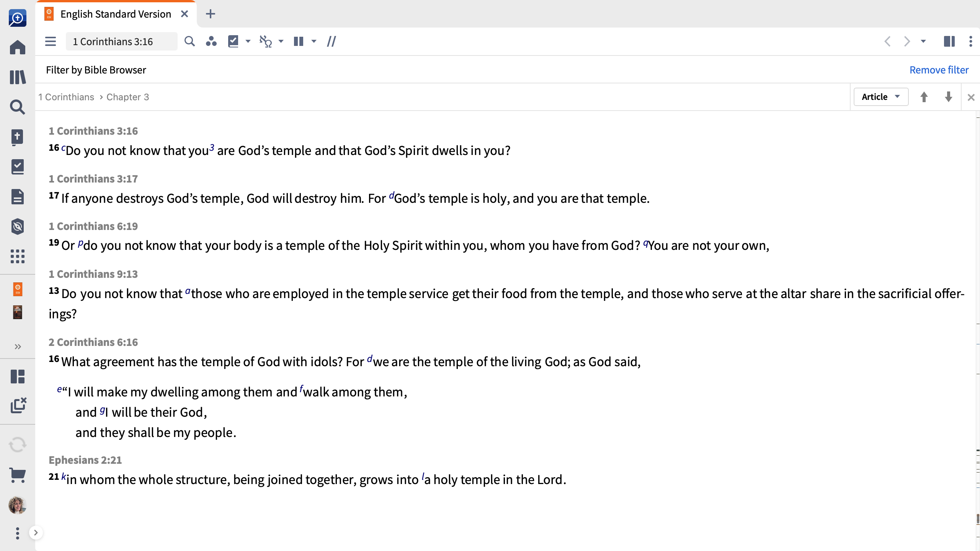This screenshot has height=551, width=980.
Task: Open the Bible Browser cluster icon
Action: (x=211, y=41)
